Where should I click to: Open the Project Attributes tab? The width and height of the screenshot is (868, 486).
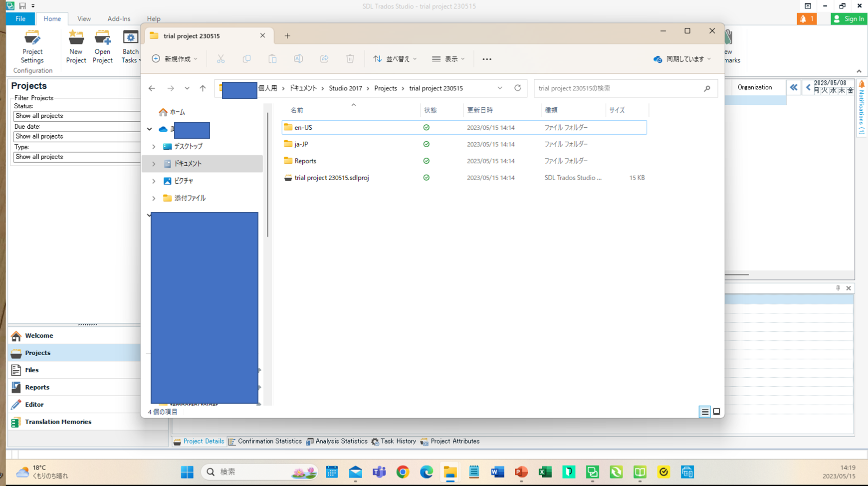point(450,442)
